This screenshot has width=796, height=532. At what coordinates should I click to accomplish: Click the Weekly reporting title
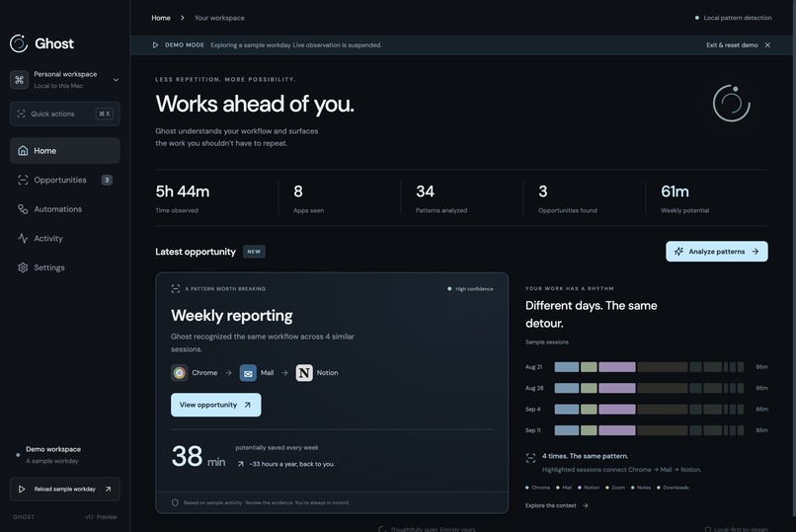[x=232, y=316]
